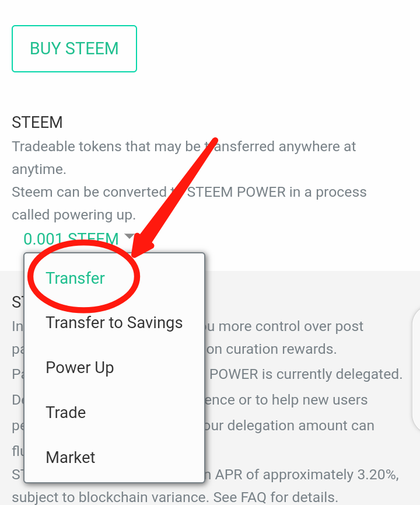Image resolution: width=420 pixels, height=505 pixels.
Task: Click the BUY STEEM button
Action: 74,48
